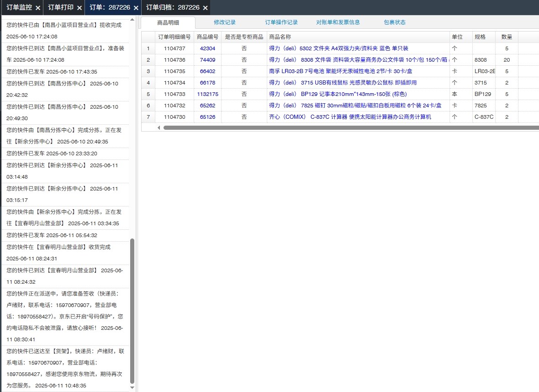Click the 宜春明月山营业部 收货完成 entry

[x=65, y=253]
